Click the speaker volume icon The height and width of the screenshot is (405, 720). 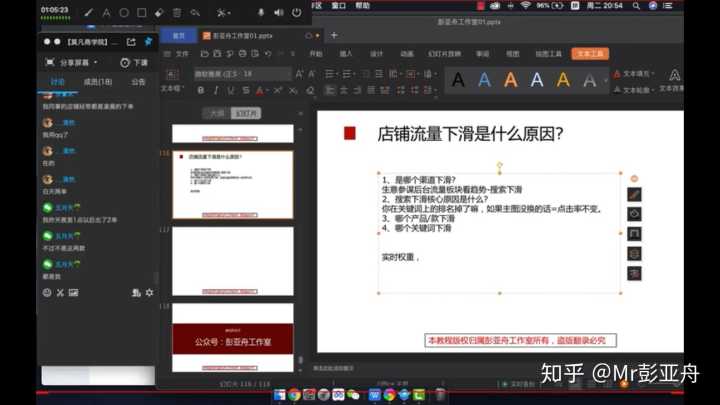pyautogui.click(x=279, y=13)
